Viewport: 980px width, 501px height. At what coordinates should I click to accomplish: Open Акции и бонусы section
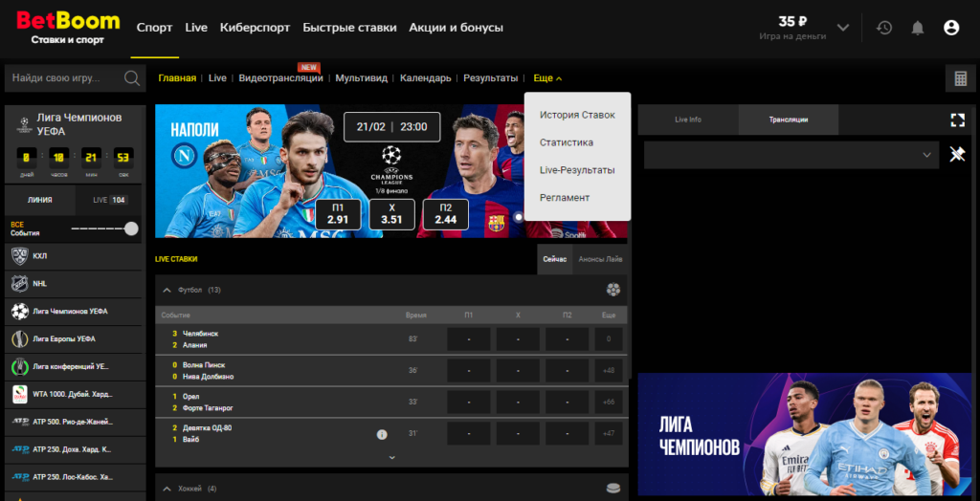(x=457, y=28)
